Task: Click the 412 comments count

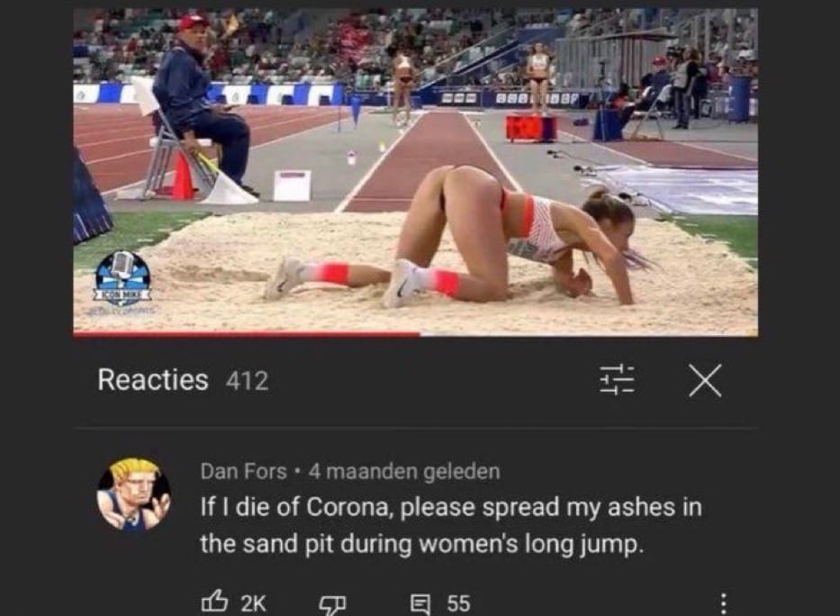Action: pos(247,381)
